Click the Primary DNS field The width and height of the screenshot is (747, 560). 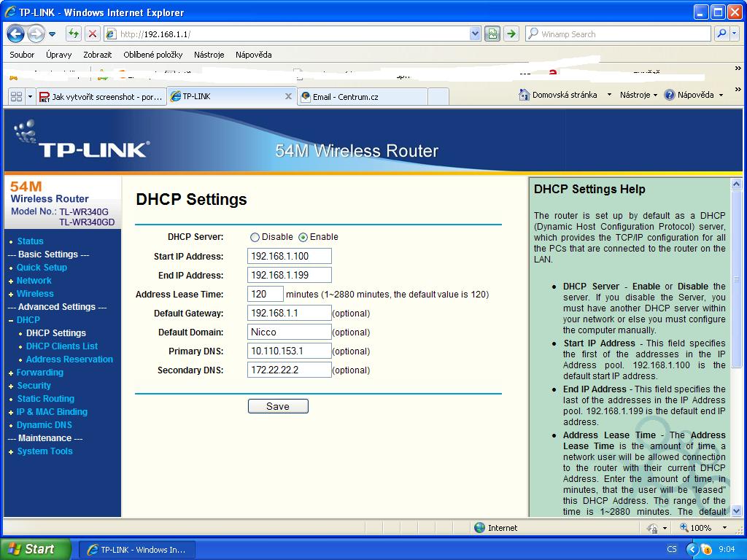tap(289, 351)
